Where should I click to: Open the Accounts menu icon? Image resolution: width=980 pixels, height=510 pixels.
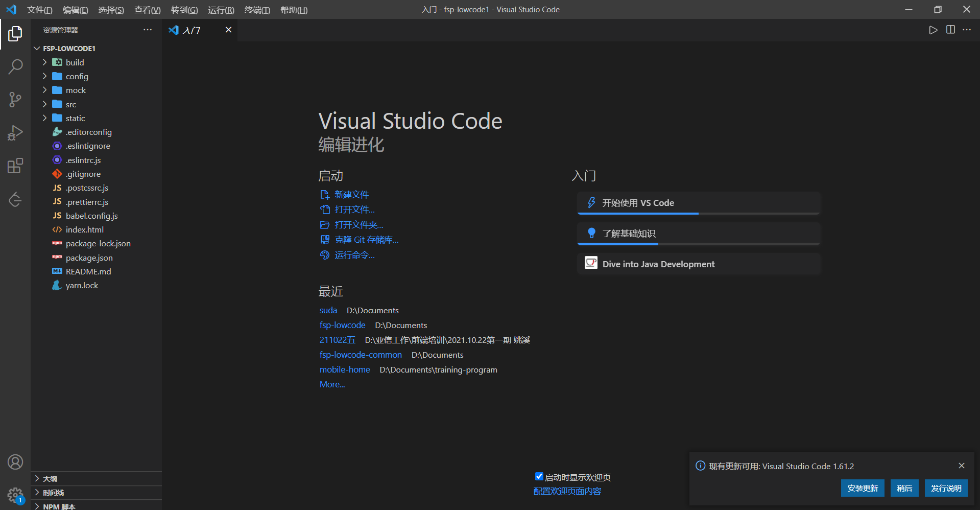[15, 462]
